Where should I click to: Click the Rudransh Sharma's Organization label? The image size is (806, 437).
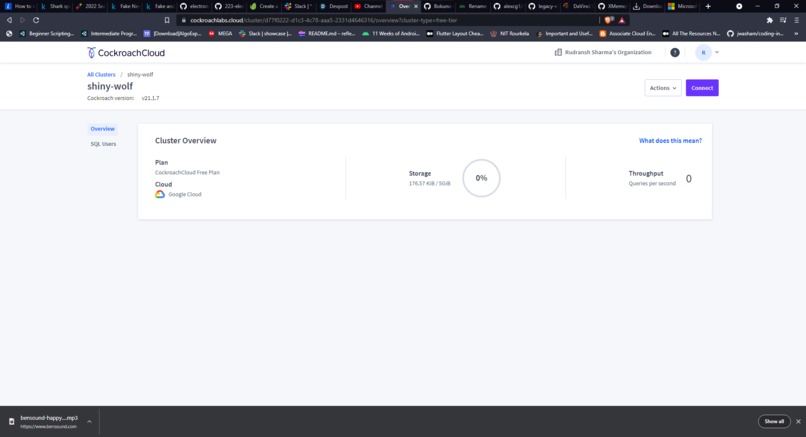click(x=608, y=52)
